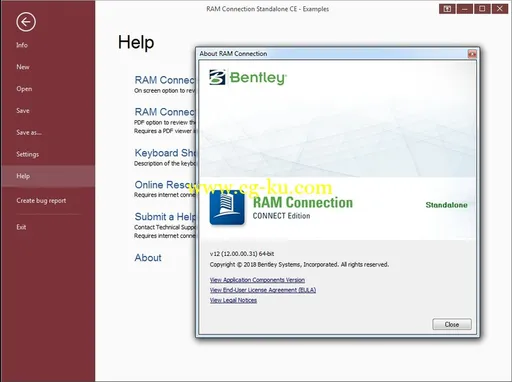The image size is (512, 382).
Task: Choose Exit in the sidebar
Action: [21, 227]
